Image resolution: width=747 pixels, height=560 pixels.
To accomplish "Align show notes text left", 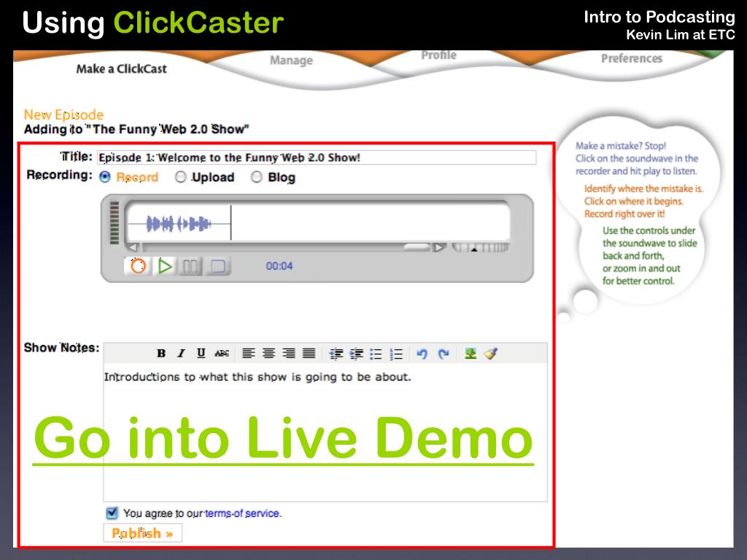I will [x=248, y=354].
